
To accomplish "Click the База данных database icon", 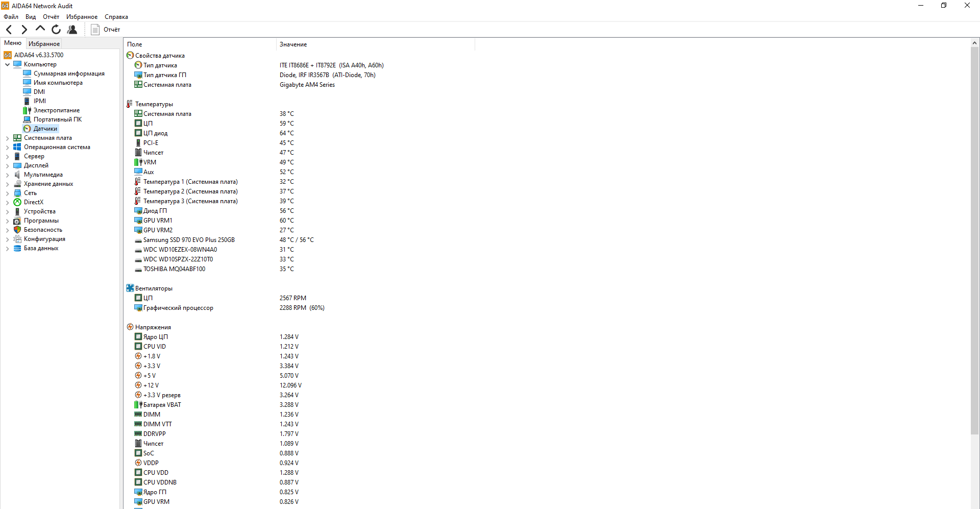I will coord(17,248).
